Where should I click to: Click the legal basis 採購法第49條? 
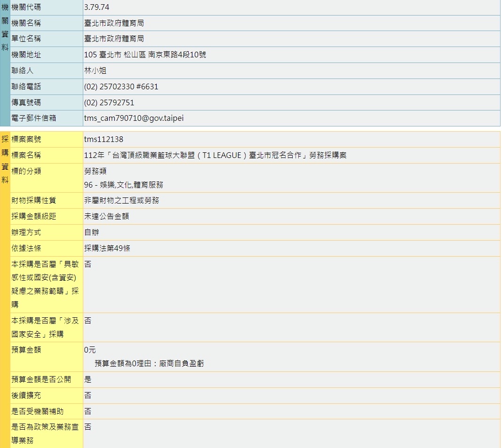pyautogui.click(x=107, y=248)
